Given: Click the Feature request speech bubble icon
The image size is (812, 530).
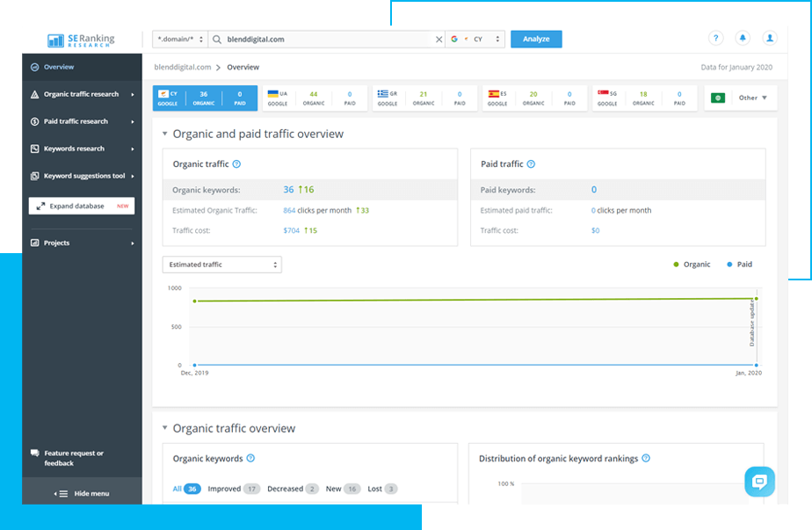Looking at the screenshot, I should pos(34,454).
